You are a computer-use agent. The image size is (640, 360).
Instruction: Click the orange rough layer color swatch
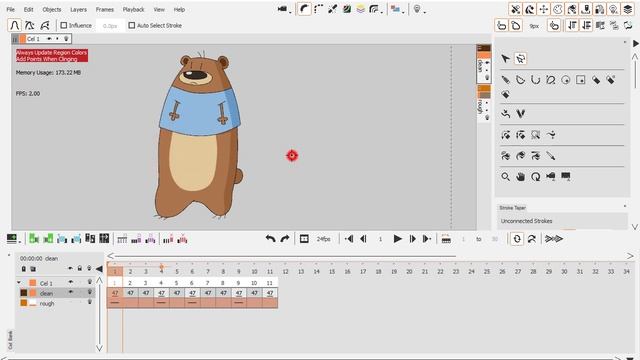[24, 303]
